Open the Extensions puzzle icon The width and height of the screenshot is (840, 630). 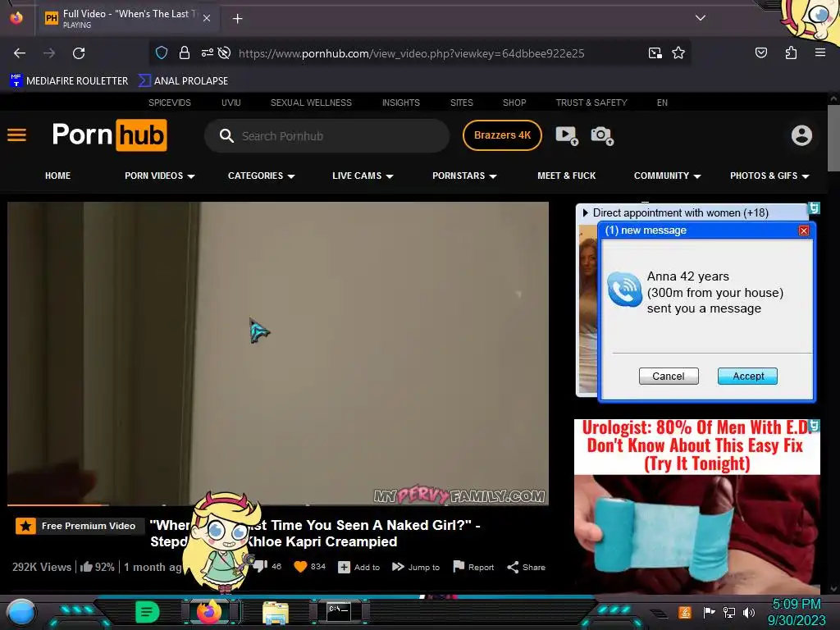click(x=791, y=52)
